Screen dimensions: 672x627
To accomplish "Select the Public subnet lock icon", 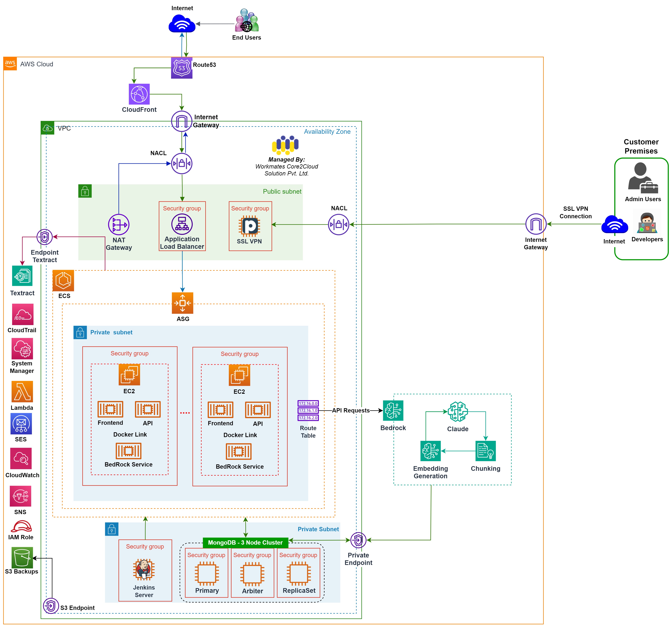I will (85, 191).
